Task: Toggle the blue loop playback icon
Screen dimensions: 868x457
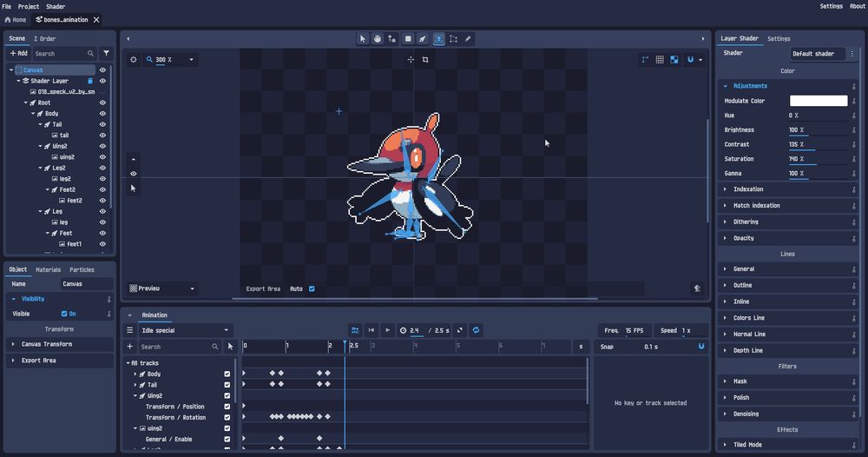Action: [476, 330]
